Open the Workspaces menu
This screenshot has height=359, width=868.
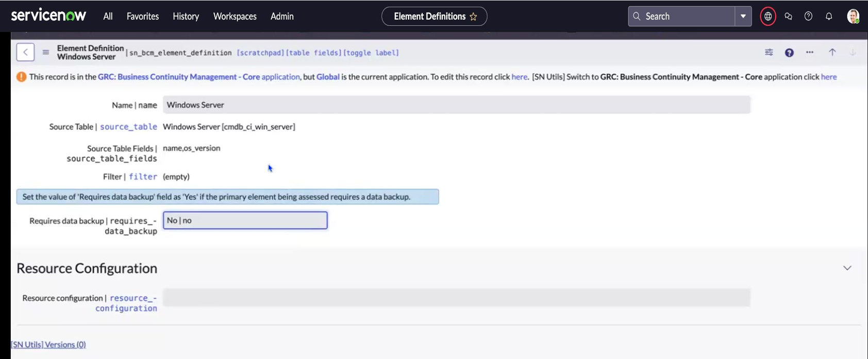(235, 17)
